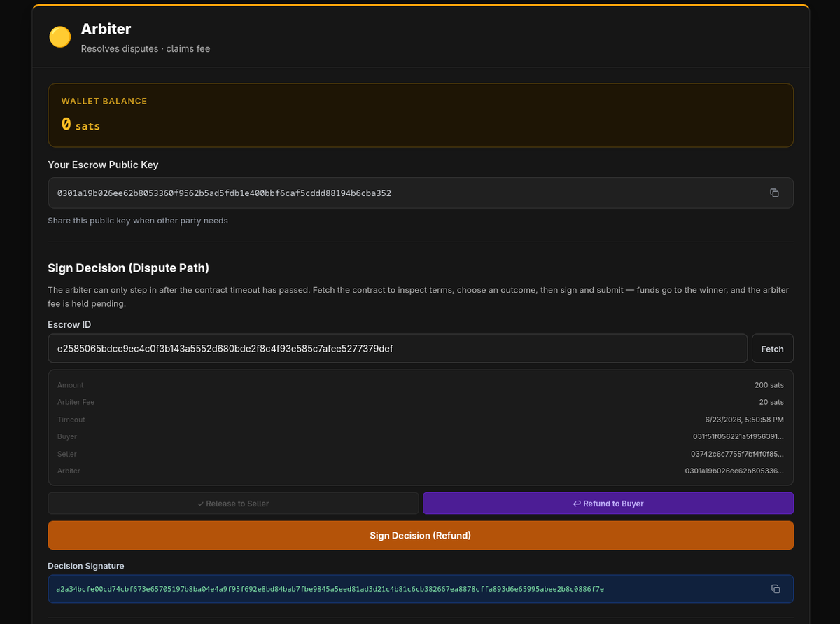Click the Timeout date value
This screenshot has width=840, height=624.
coord(744,420)
